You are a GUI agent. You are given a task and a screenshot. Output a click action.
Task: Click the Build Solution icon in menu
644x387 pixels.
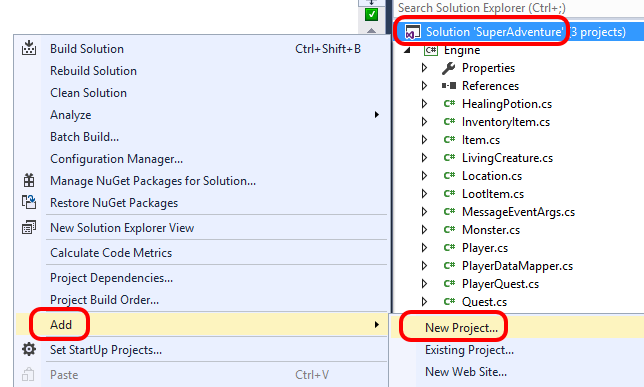click(29, 48)
